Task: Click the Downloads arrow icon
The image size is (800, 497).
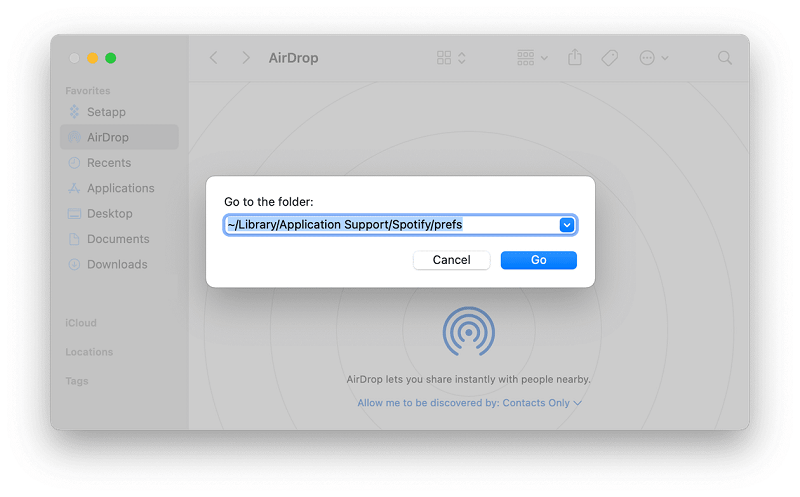Action: pyautogui.click(x=74, y=264)
